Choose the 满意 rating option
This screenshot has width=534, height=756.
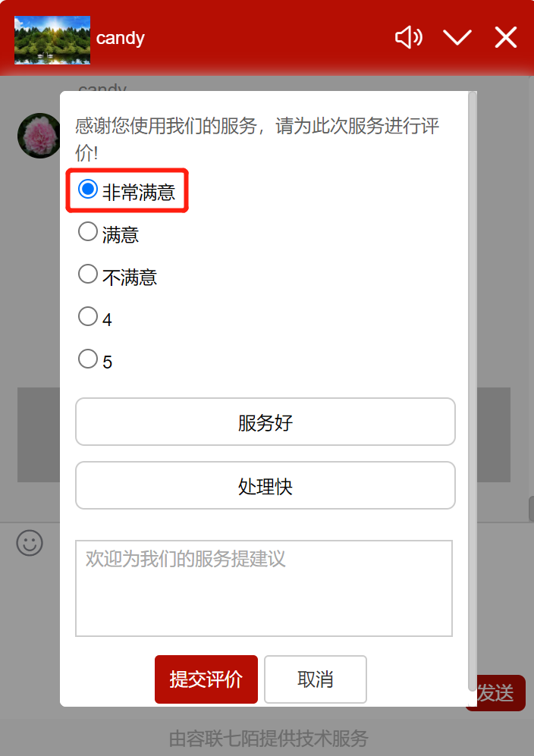(x=88, y=232)
